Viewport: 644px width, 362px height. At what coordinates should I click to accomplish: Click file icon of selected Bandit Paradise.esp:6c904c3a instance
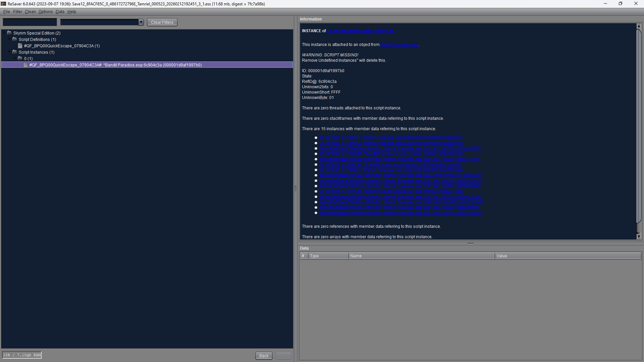pos(26,65)
